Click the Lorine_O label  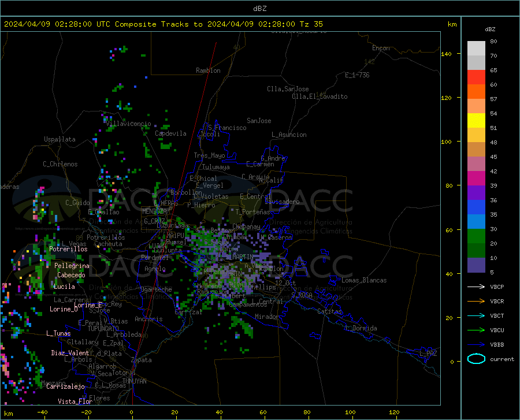(64, 309)
